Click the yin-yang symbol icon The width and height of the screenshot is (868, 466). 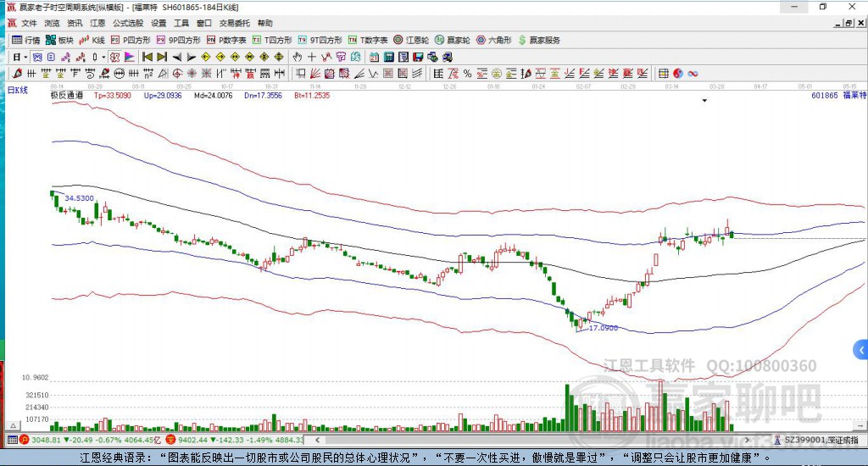(678, 74)
